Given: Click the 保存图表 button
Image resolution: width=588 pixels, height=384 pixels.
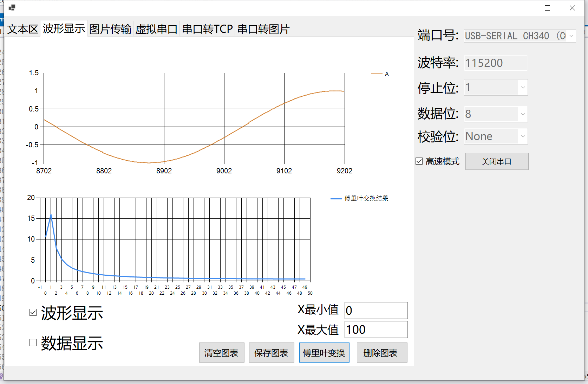Looking at the screenshot, I should point(272,353).
